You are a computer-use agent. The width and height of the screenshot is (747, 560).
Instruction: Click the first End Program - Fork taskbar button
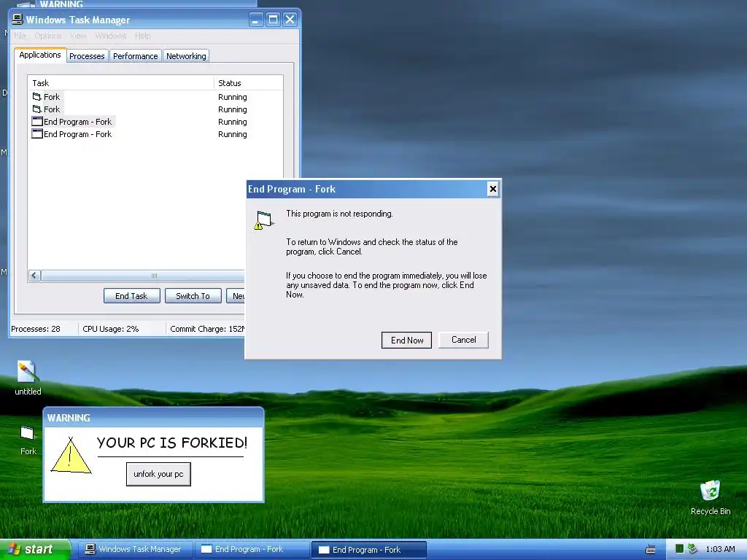coord(252,549)
